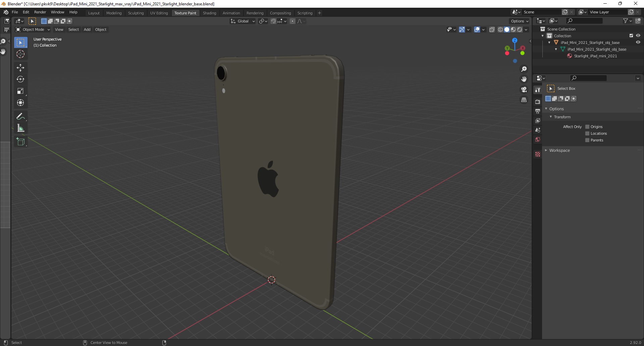644x346 pixels.
Task: Select the Annotate tool
Action: pyautogui.click(x=20, y=116)
